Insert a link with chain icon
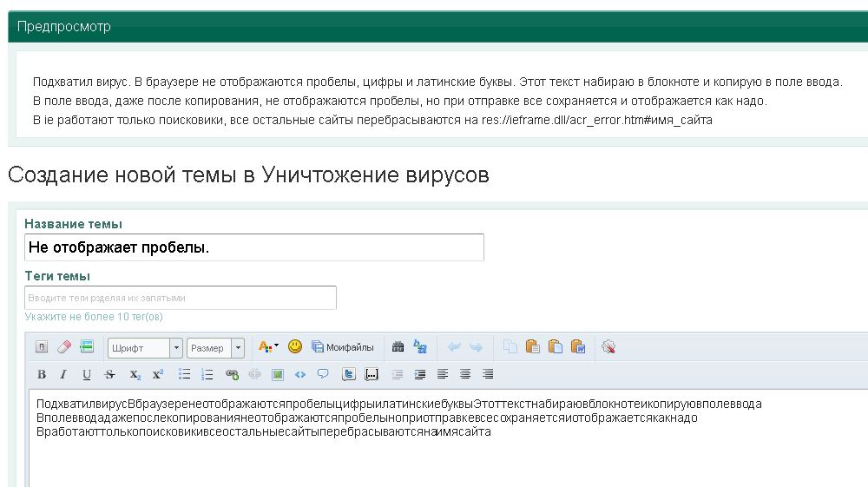Screen dimensions: 868x487 232,375
